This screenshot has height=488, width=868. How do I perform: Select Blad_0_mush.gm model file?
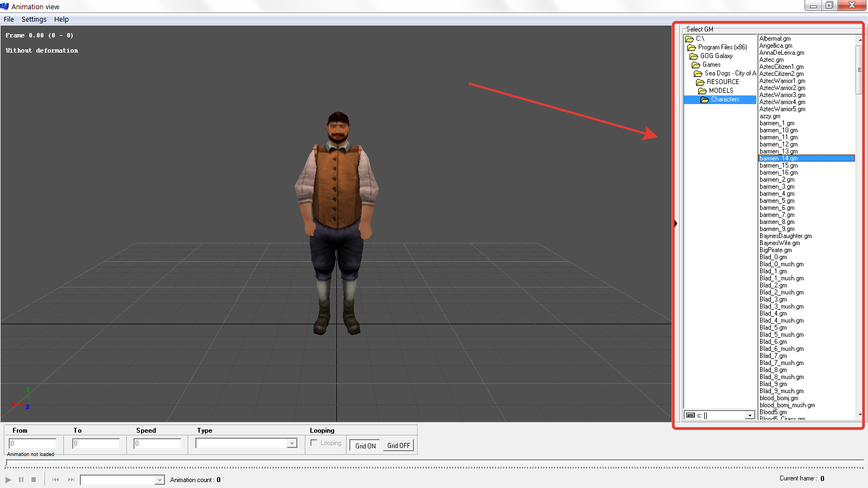click(782, 264)
